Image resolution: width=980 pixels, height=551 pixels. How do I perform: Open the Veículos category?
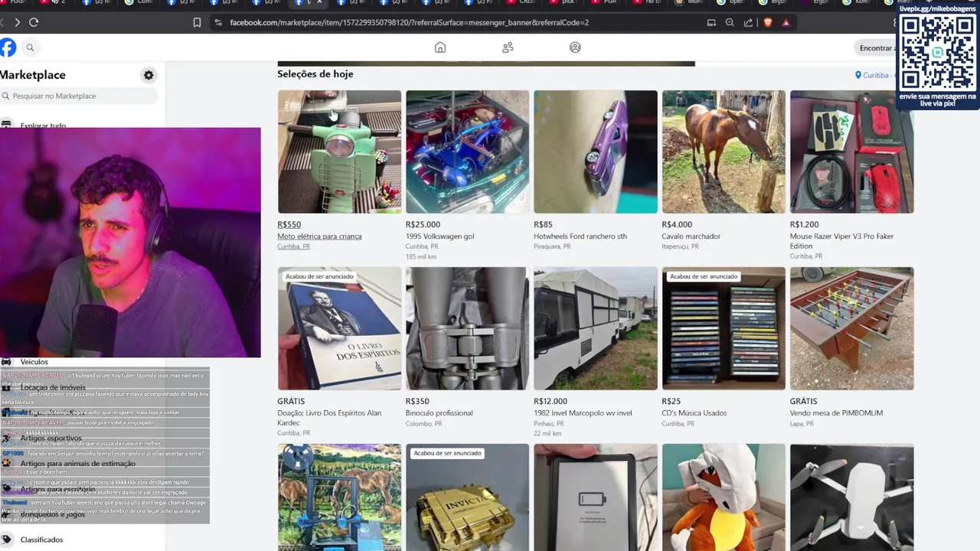[x=34, y=362]
